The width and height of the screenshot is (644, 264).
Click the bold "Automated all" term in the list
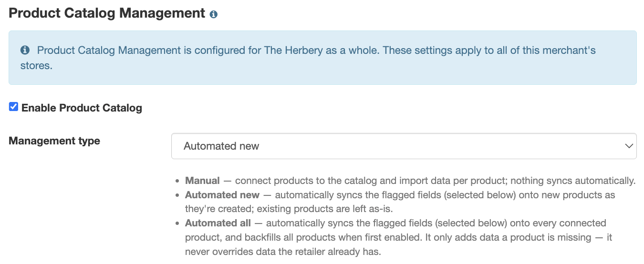pos(218,223)
